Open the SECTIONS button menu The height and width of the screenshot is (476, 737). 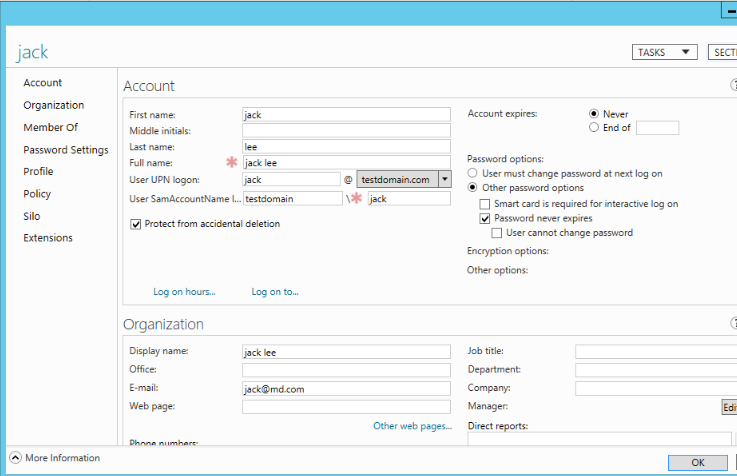tap(722, 52)
